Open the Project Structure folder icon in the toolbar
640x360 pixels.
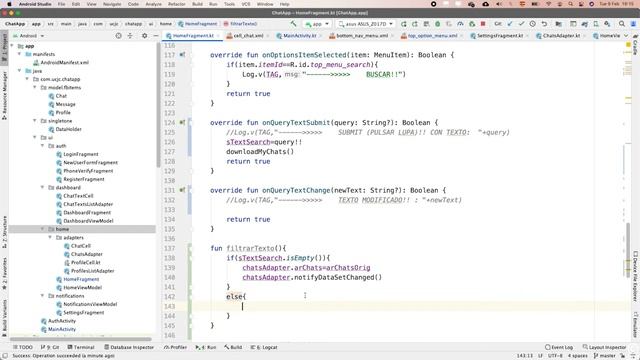point(558,24)
